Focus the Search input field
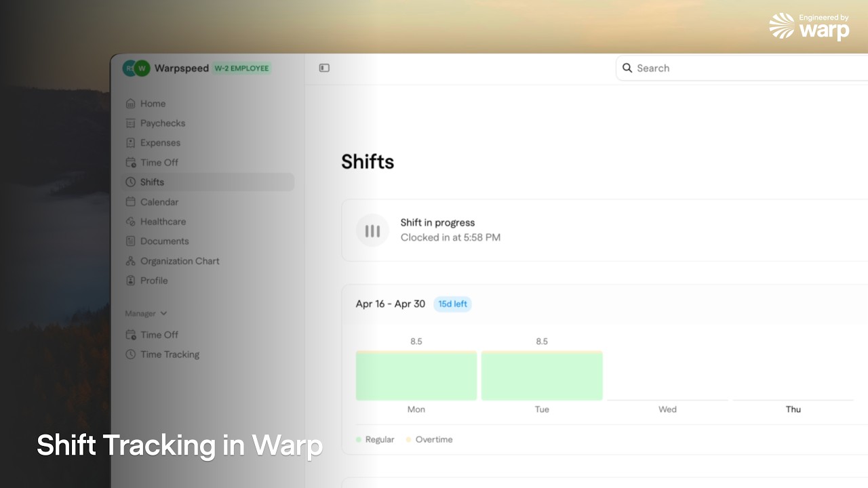The image size is (868, 488). tap(742, 68)
